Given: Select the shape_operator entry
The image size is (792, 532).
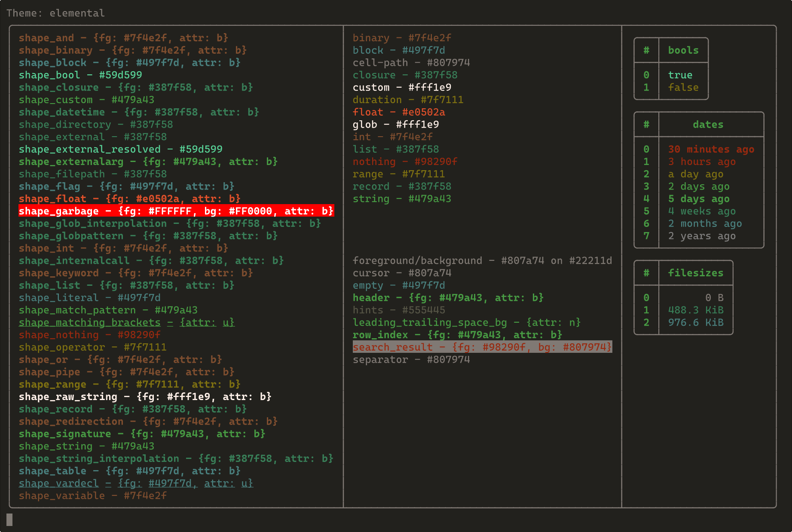Looking at the screenshot, I should 92,348.
